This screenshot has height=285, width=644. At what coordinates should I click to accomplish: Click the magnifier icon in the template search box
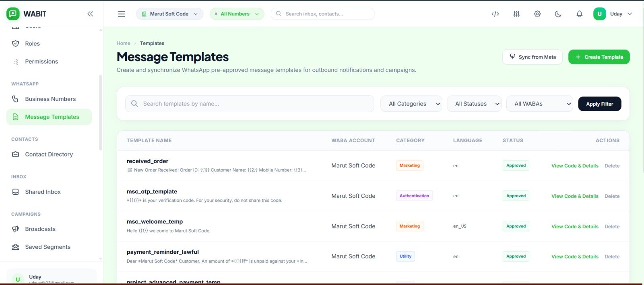click(134, 104)
